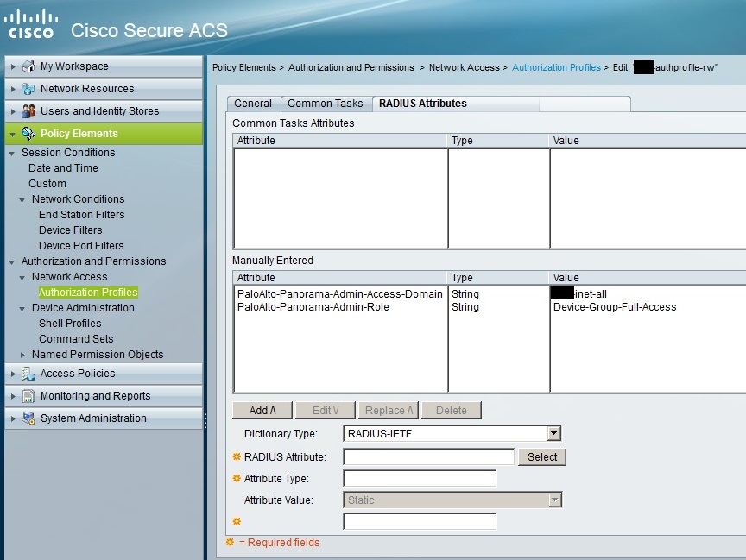746x560 pixels.
Task: Click the Monitoring and Reports icon
Action: [28, 396]
